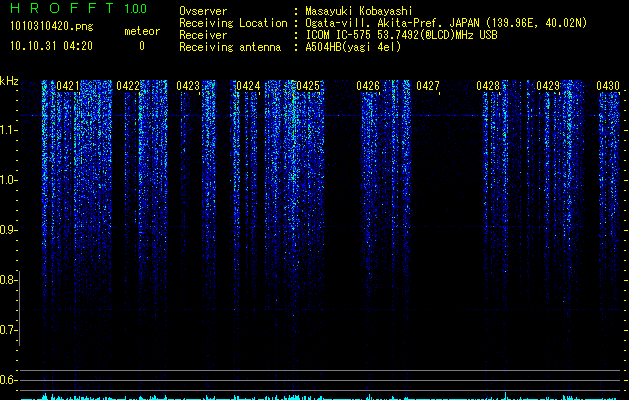Click the gray vertical range bar near 0.8

coord(19,308)
